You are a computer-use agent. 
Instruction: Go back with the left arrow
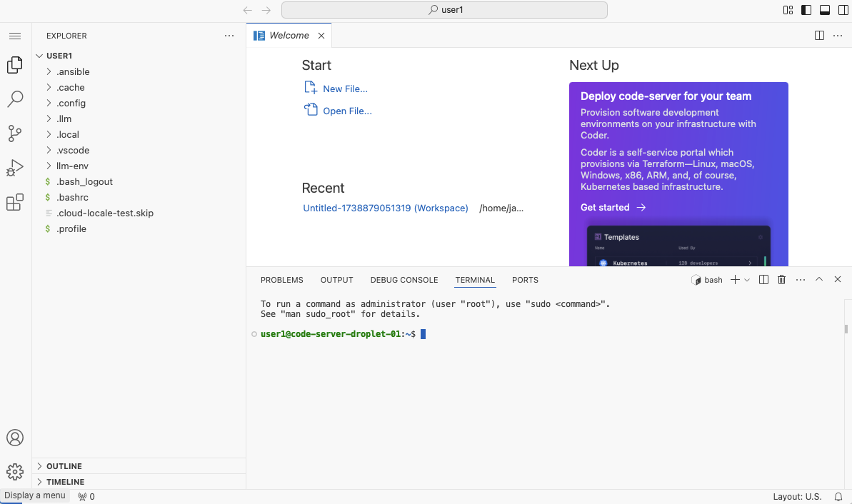(248, 10)
